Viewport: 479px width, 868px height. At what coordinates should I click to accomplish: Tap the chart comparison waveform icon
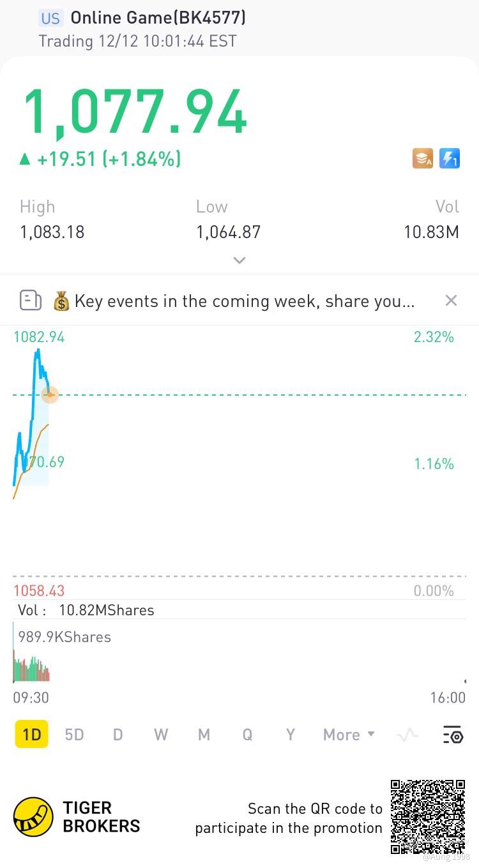407,735
